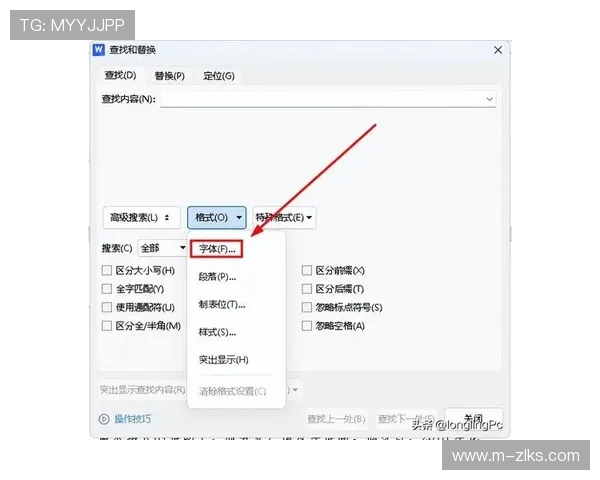Screen dimensions: 600x480
Task: Switch to the 替换(P) tab
Action: [170, 76]
